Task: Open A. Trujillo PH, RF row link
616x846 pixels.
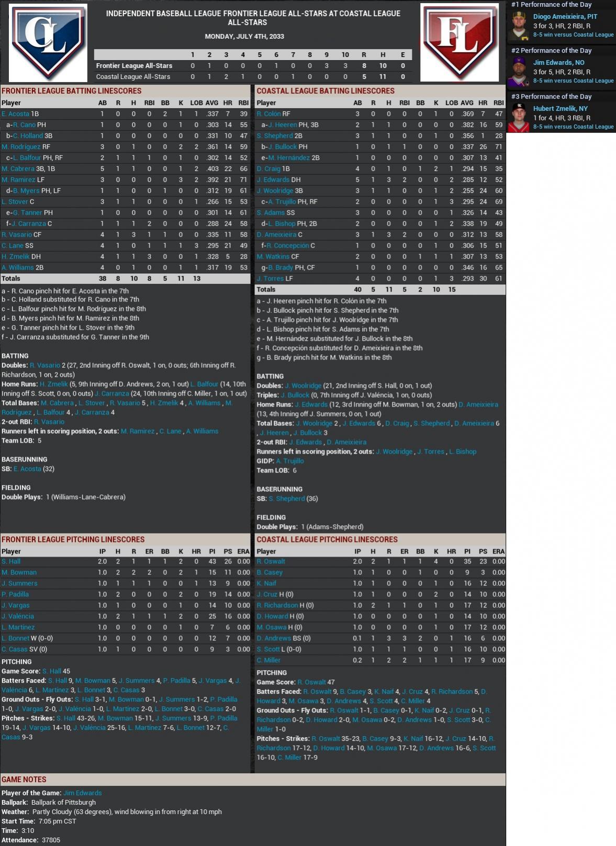Action: coord(282,201)
